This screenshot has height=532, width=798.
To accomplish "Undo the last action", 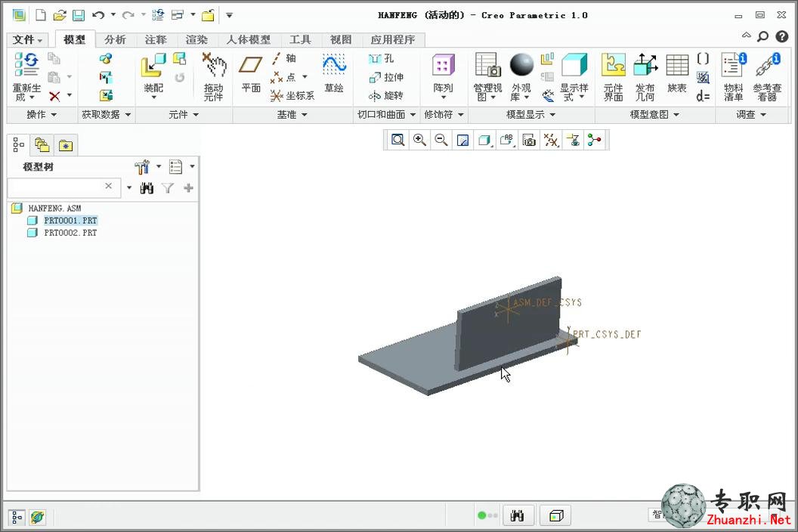I will (x=98, y=15).
